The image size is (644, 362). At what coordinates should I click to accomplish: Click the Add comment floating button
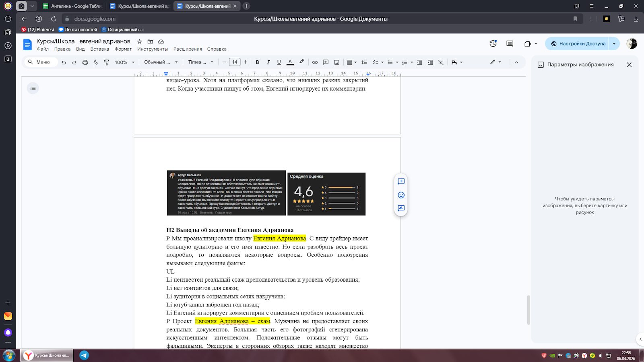tap(401, 181)
